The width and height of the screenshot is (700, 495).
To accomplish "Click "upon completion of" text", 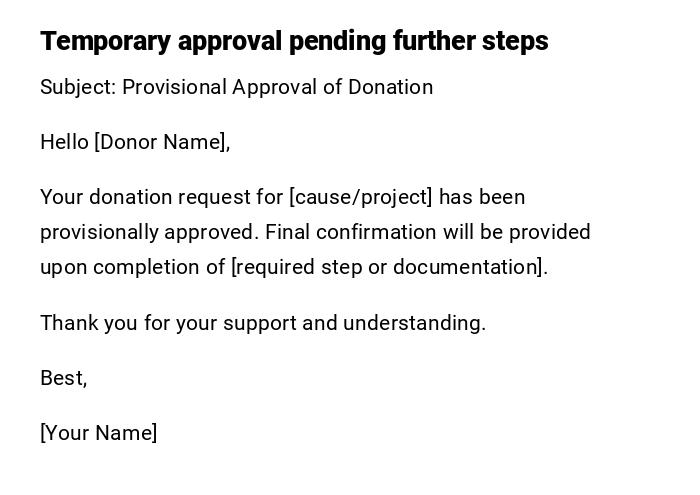I will (133, 267).
